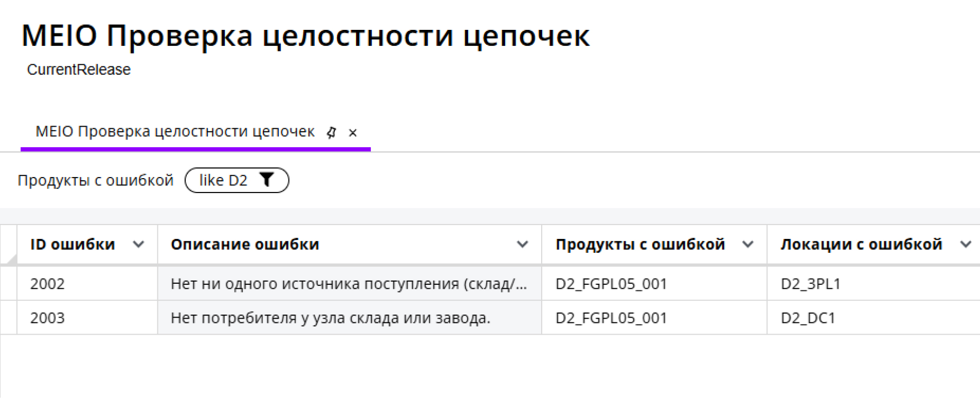Click the funnel filter icon
Screen dimensions: 980x398
pos(266,180)
